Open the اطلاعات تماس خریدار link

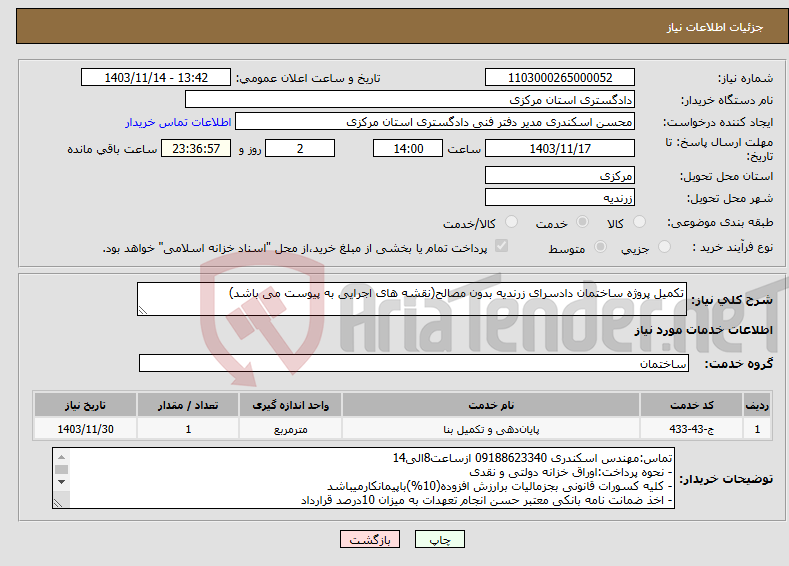[x=178, y=122]
